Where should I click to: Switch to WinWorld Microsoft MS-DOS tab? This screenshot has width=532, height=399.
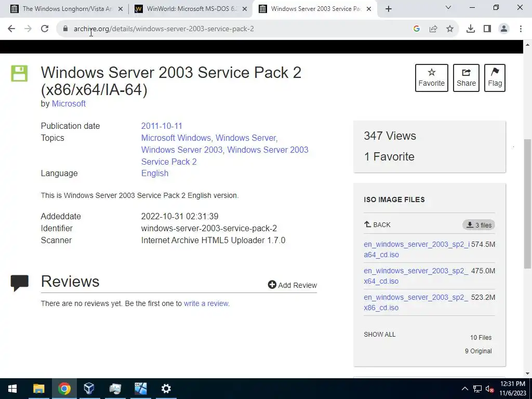pos(191,9)
